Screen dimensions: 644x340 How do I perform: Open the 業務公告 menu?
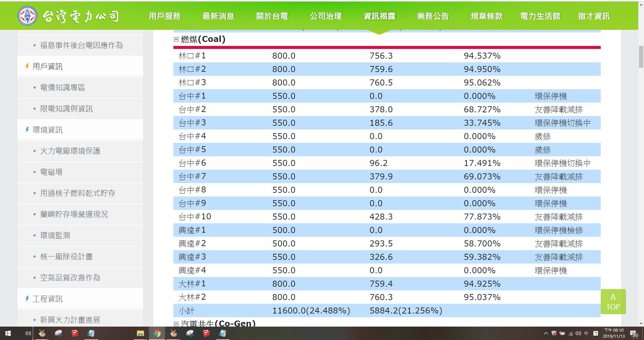tap(433, 16)
